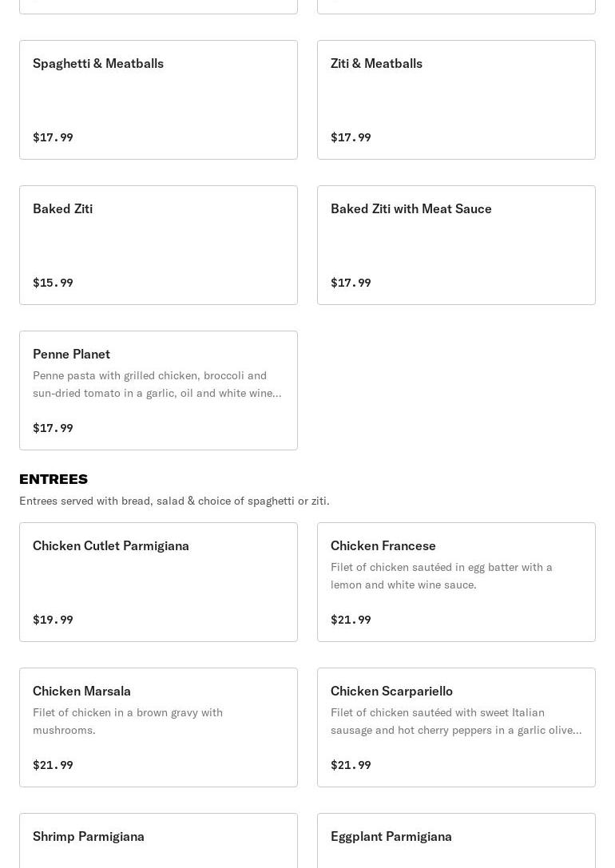Click the $19.99 Chicken Cutlet price
Image resolution: width=615 pixels, height=868 pixels.
coord(53,620)
